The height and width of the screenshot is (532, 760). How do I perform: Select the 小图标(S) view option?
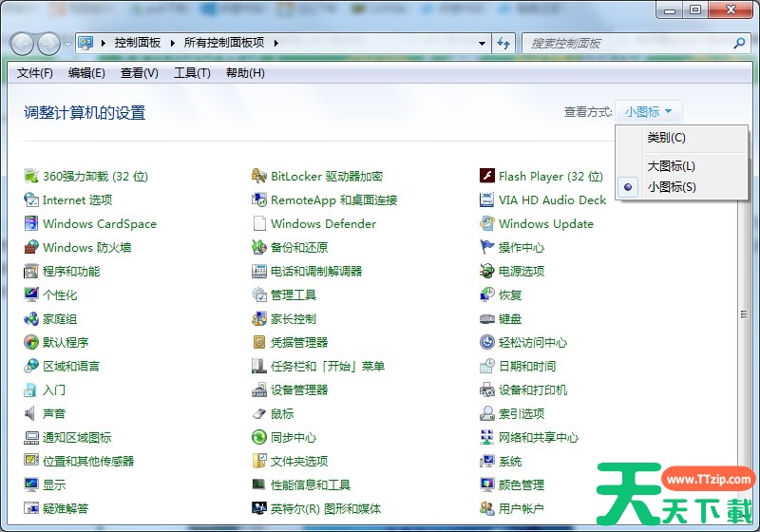point(672,187)
